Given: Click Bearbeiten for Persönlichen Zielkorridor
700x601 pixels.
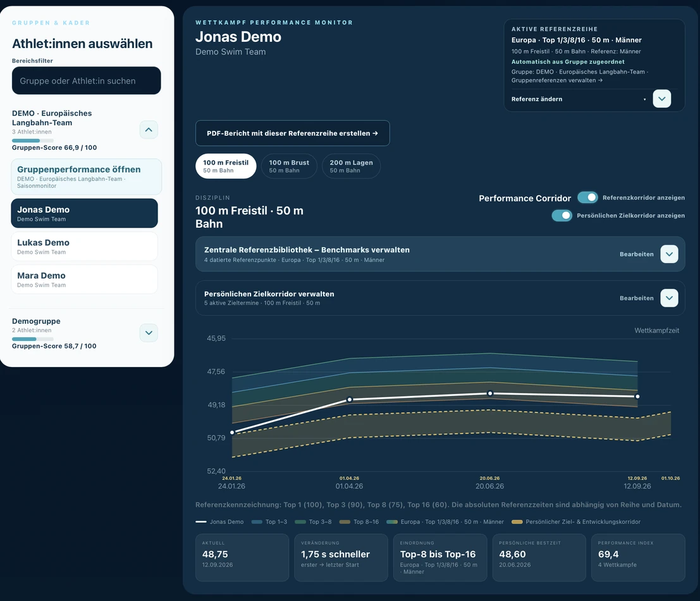Looking at the screenshot, I should click(636, 298).
